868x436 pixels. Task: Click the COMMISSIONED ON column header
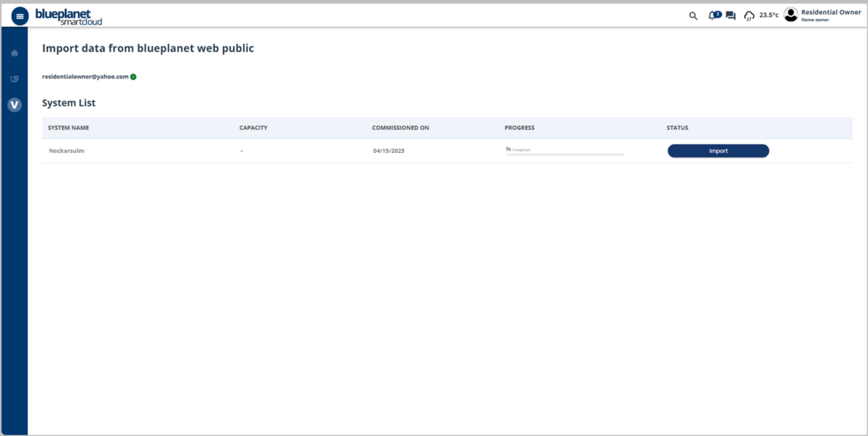(400, 128)
